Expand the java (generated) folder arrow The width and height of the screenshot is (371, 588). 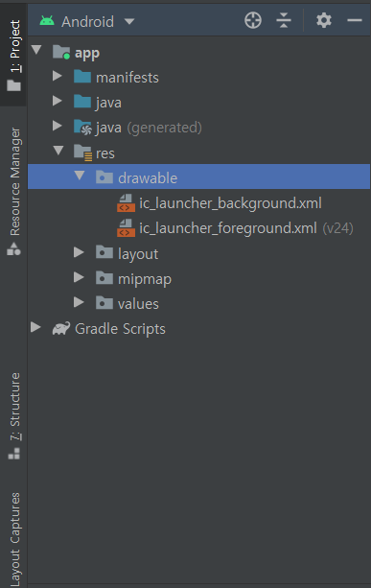pyautogui.click(x=58, y=126)
